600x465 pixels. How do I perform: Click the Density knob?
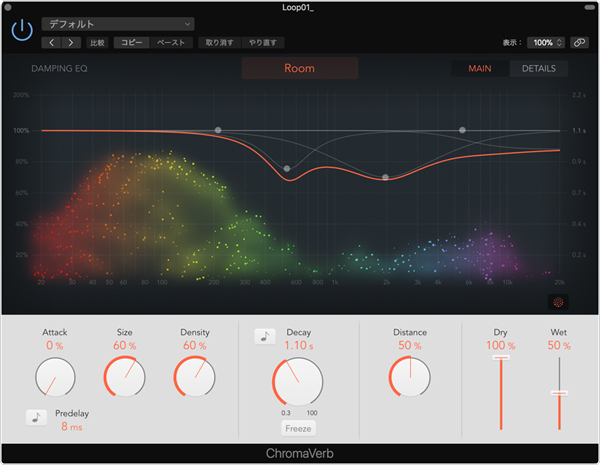195,377
